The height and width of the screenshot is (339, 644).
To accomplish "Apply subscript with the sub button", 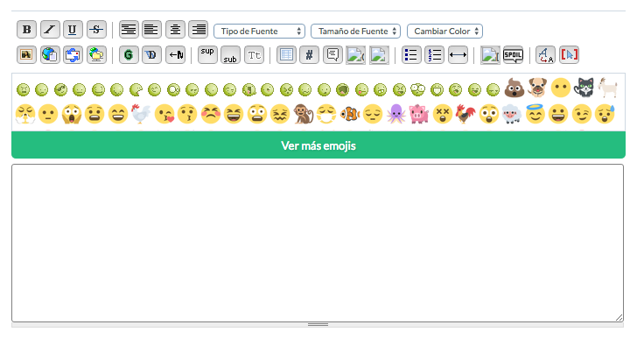I will pos(230,54).
